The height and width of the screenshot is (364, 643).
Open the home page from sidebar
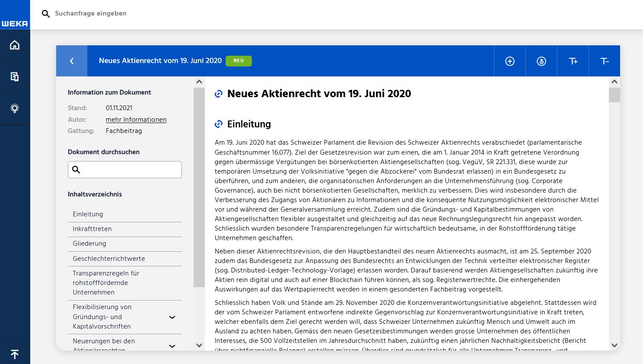(x=15, y=45)
